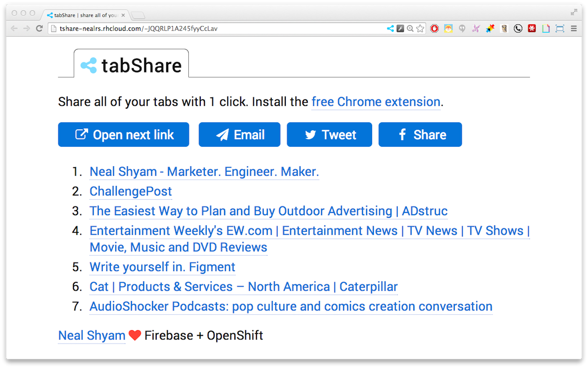Close the tabShare browser tab
The height and width of the screenshot is (368, 588).
123,15
